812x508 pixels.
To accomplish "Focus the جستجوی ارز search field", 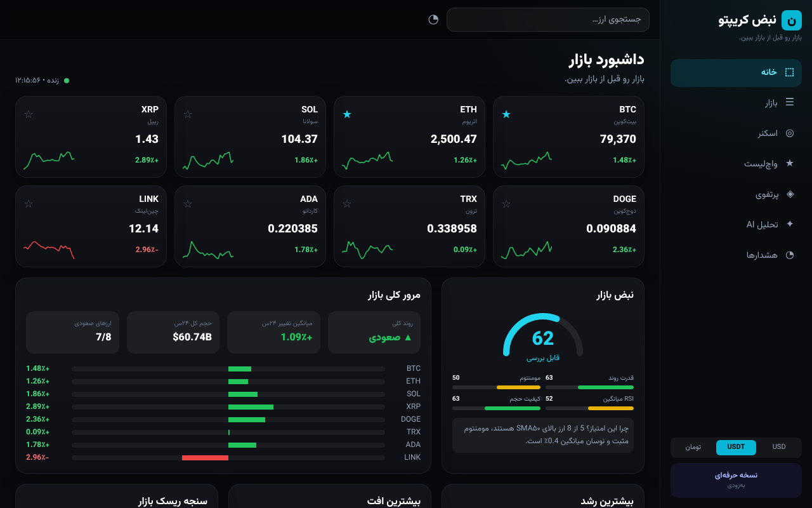I will coord(548,20).
